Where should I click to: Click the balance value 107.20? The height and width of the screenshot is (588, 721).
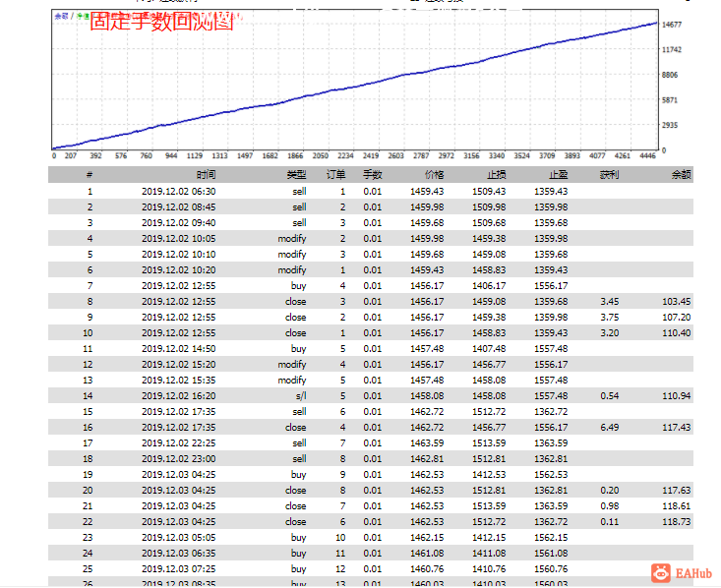coord(677,318)
